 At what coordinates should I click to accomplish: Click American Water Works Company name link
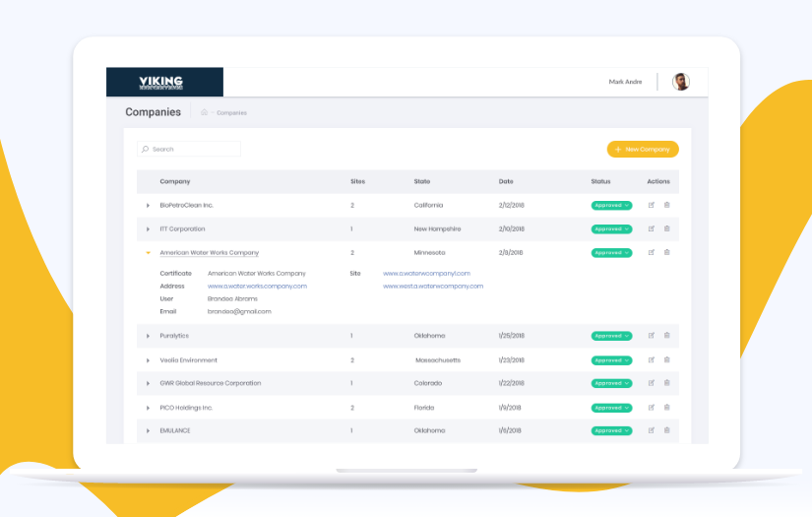tap(210, 253)
